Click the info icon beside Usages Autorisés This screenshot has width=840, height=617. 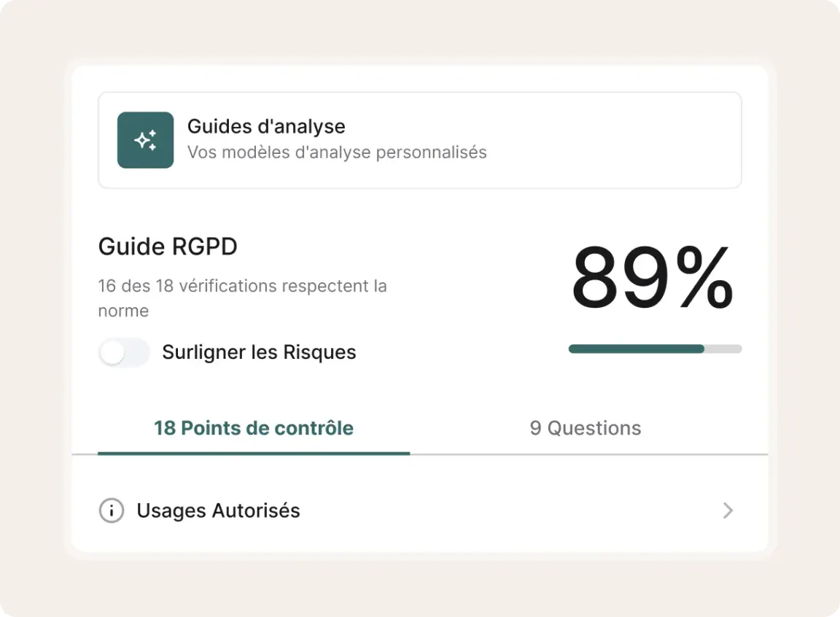point(111,511)
